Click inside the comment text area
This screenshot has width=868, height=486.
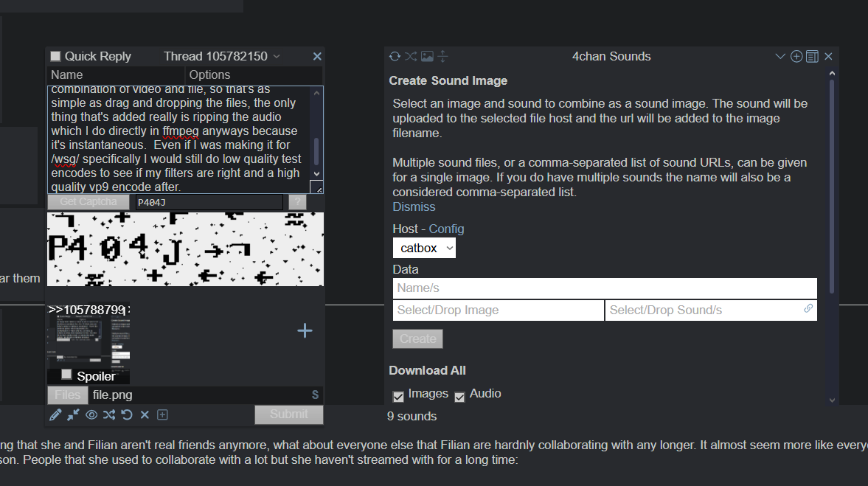[179, 139]
